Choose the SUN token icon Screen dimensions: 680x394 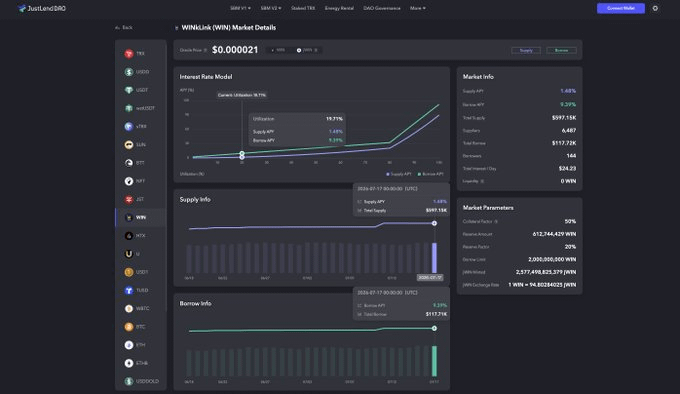pyautogui.click(x=129, y=145)
